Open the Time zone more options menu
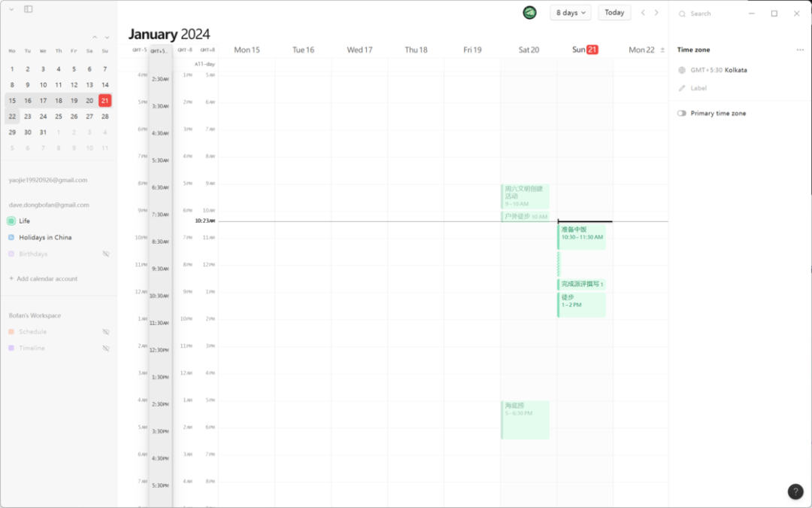The width and height of the screenshot is (812, 508). pos(800,50)
